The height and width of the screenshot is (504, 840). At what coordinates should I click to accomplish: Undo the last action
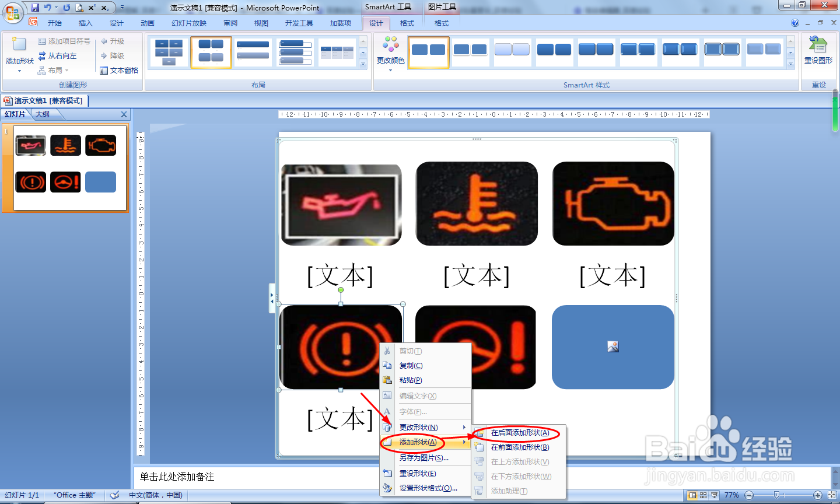(x=47, y=8)
